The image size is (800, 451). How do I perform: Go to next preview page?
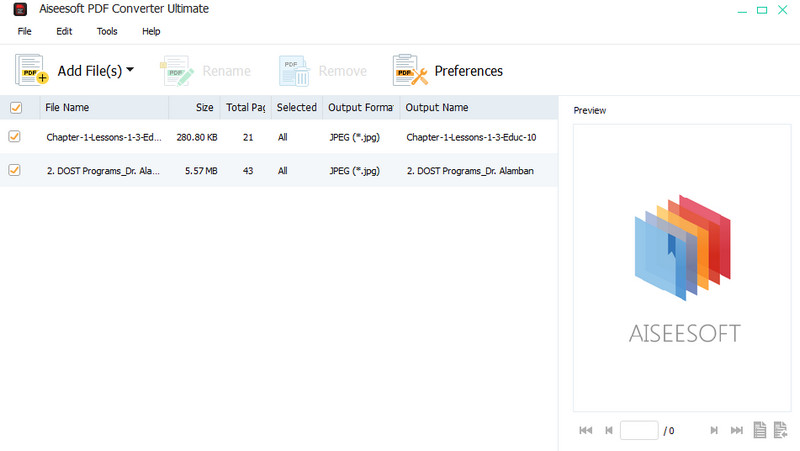point(714,431)
